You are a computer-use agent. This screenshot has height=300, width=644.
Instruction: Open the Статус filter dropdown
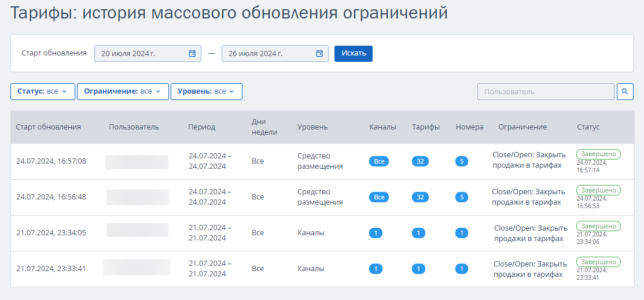point(43,91)
